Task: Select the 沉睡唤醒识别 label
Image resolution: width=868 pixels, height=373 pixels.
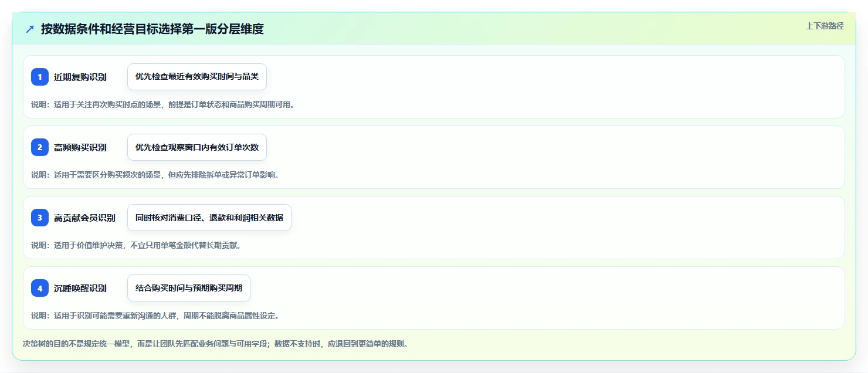Action: (x=80, y=289)
